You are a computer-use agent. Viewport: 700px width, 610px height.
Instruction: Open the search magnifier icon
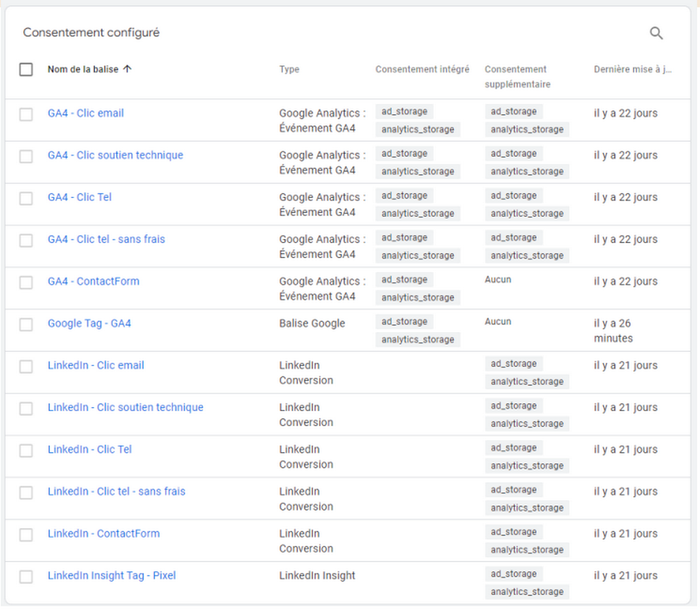(x=656, y=33)
